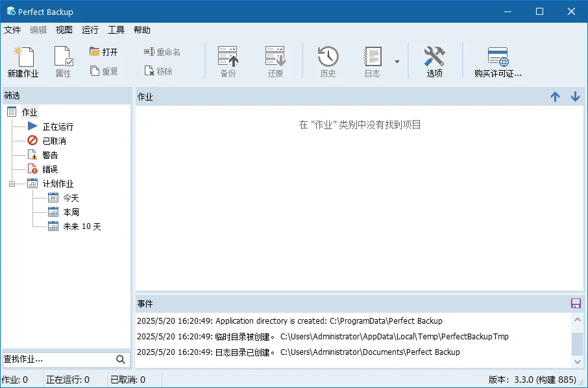
Task: Collapse the 计划作业 tree branch
Action: pos(12,184)
